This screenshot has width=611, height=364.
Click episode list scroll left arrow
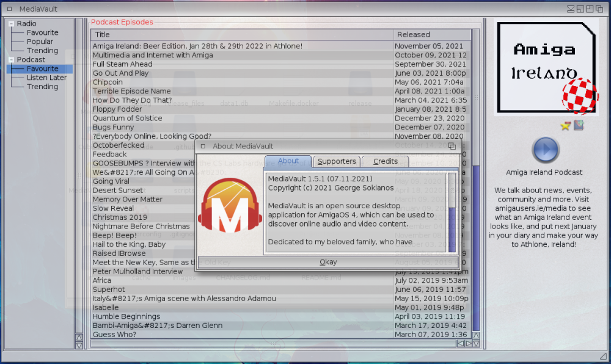tap(461, 343)
